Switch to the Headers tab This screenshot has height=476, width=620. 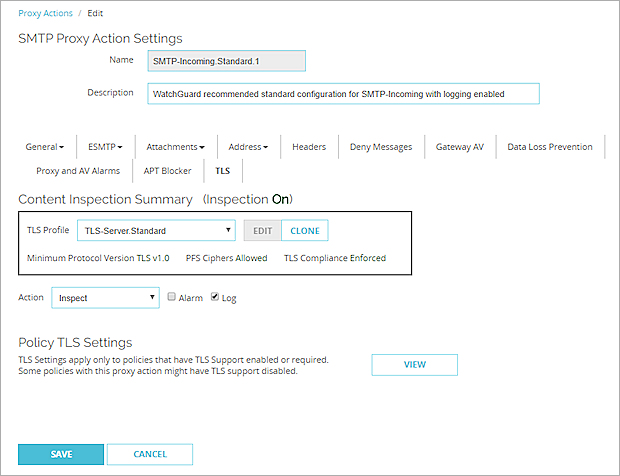point(309,147)
